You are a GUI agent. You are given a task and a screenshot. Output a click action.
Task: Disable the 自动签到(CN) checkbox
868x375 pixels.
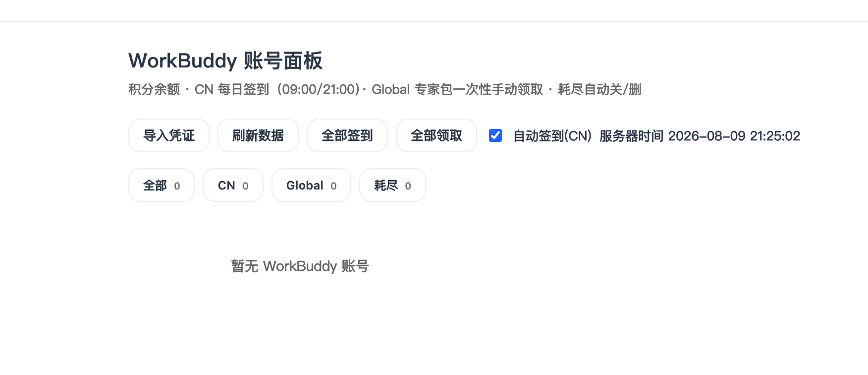coord(495,135)
